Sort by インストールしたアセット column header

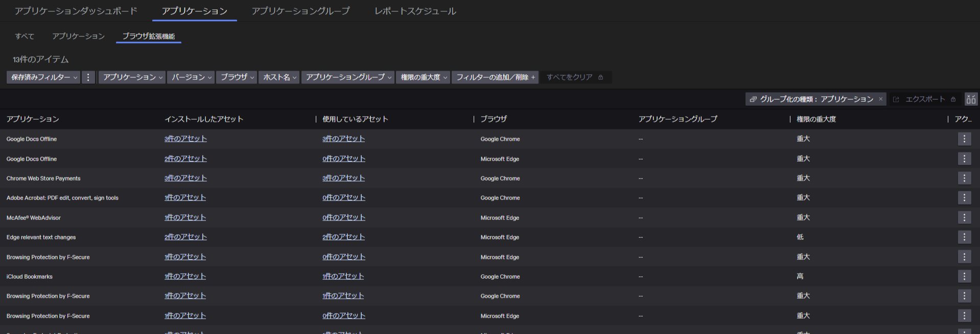coord(204,119)
